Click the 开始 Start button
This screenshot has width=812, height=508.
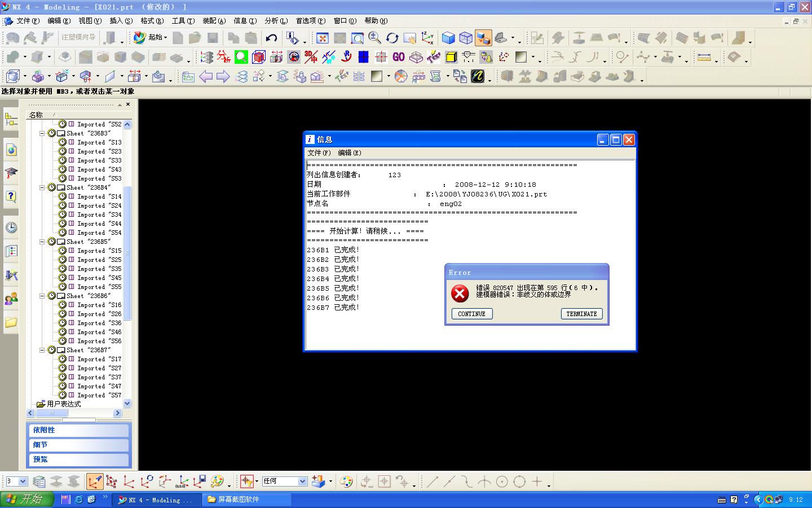pyautogui.click(x=27, y=500)
